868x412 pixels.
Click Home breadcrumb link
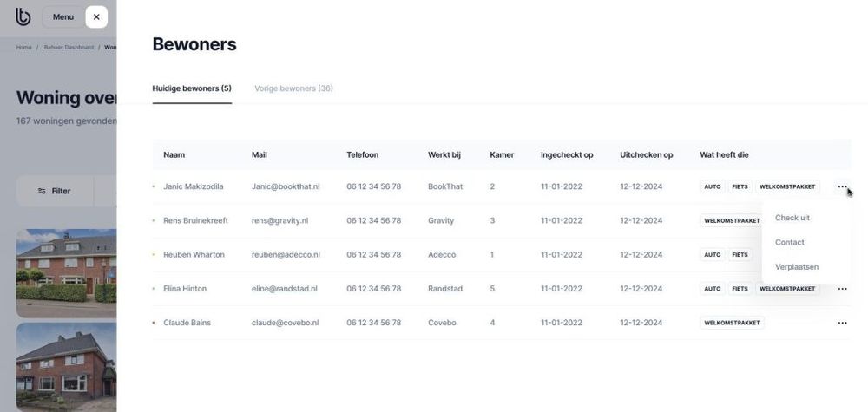(23, 48)
